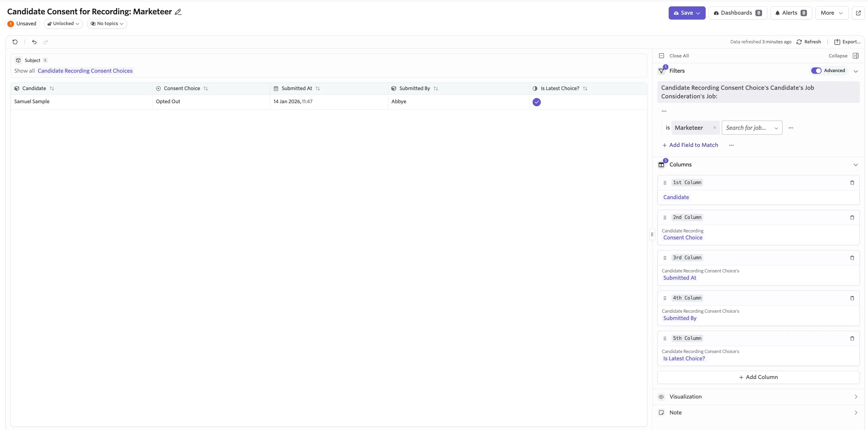The image size is (868, 430).
Task: Sort by Candidate column
Action: pos(52,88)
